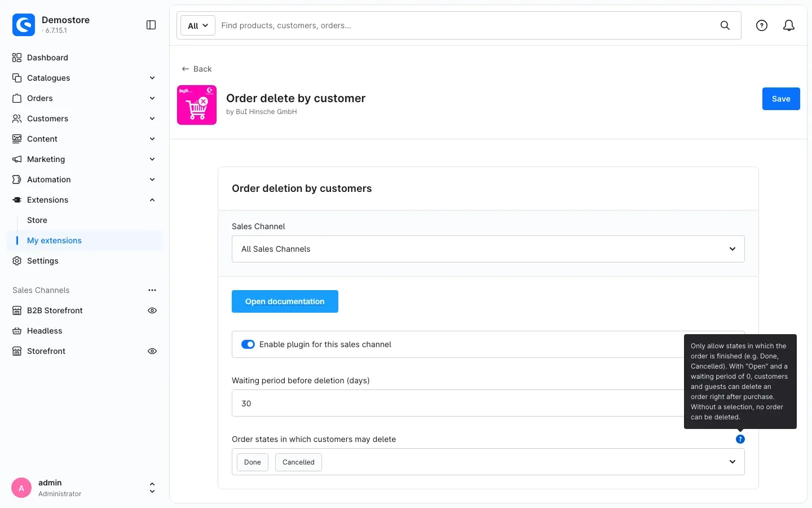Screen dimensions: 812x508
Task: Open the All search filter dropdown
Action: [x=198, y=25]
